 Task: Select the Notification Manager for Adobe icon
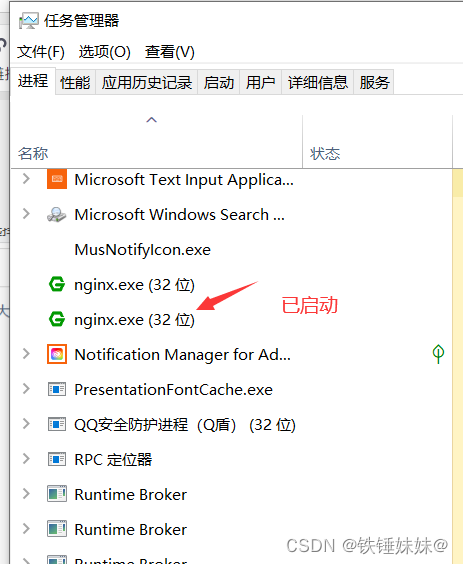click(57, 354)
